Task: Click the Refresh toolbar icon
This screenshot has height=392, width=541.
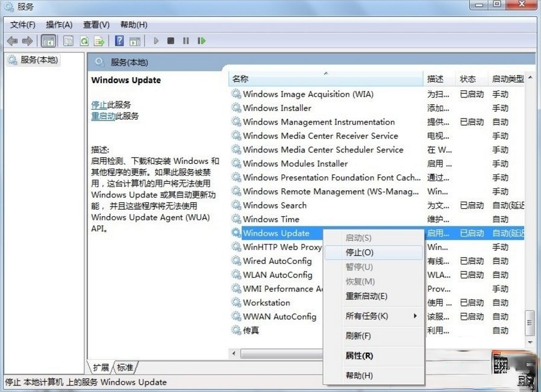Action: click(84, 41)
